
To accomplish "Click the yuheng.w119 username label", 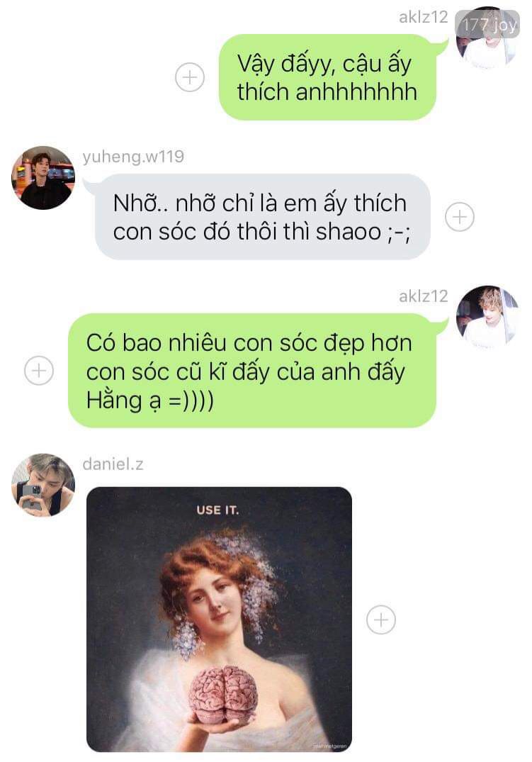I will (133, 157).
